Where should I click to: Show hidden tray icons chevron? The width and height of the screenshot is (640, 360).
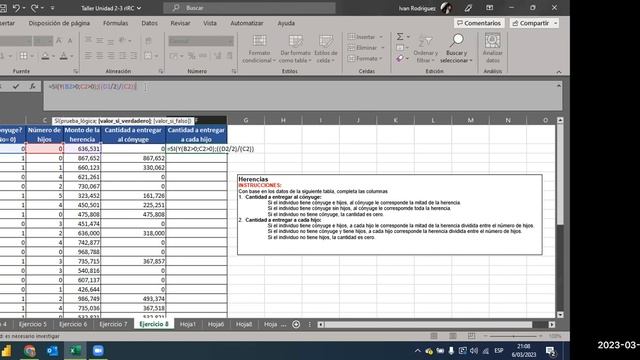coord(417,351)
